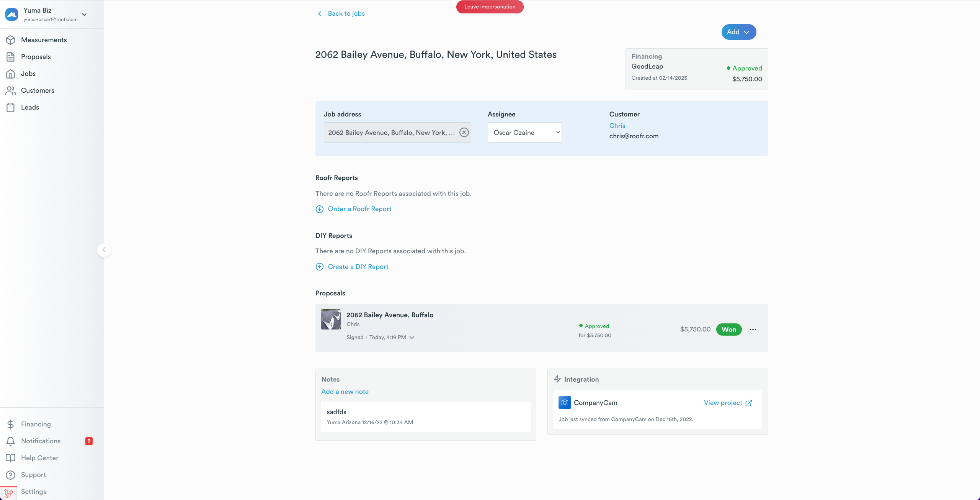Click the Customers people icon
980x500 pixels.
pyautogui.click(x=11, y=90)
